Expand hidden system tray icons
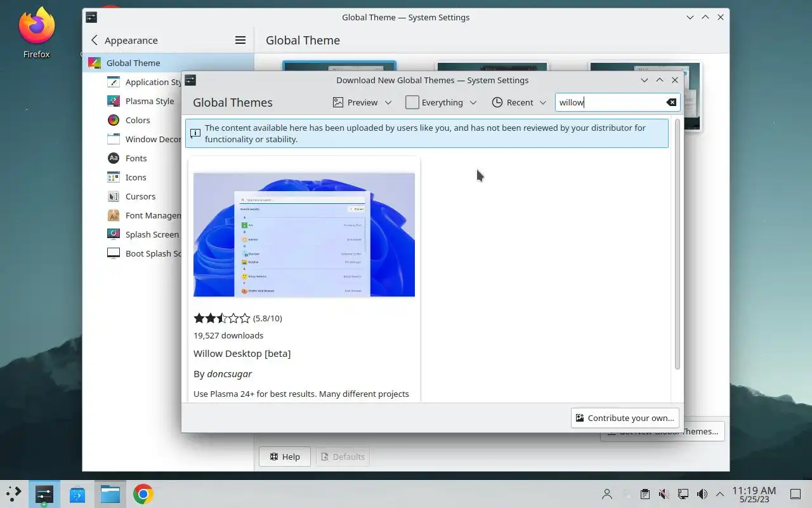The height and width of the screenshot is (508, 812). (720, 494)
